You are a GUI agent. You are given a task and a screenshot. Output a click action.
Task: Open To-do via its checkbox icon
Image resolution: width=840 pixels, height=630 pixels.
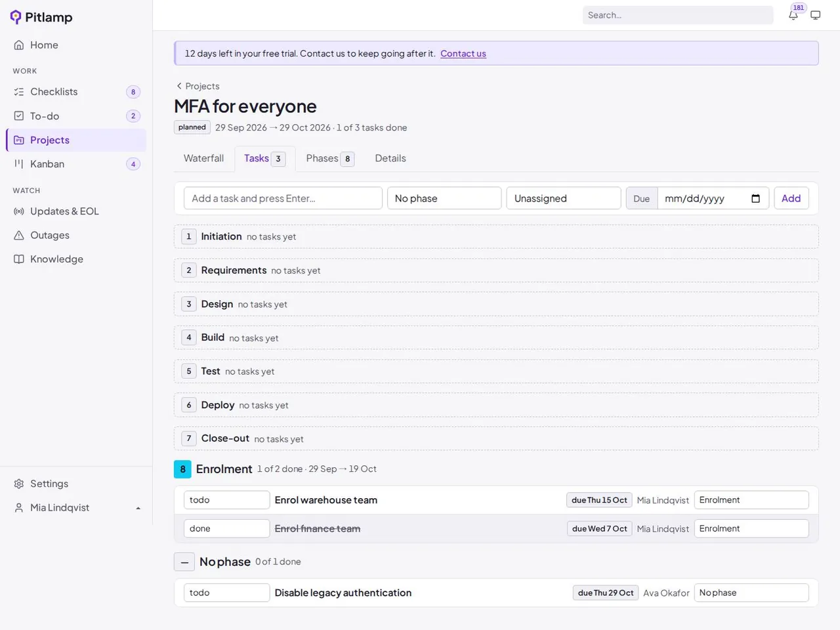point(19,116)
